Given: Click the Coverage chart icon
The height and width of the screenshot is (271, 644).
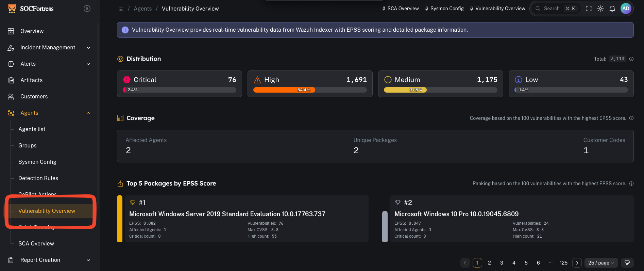Looking at the screenshot, I should 120,118.
